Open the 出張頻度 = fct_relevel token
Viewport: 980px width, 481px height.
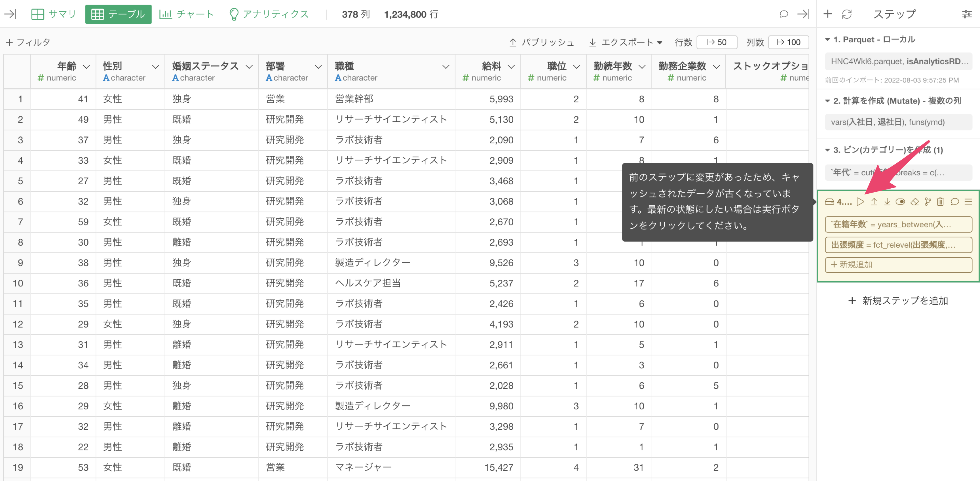click(899, 245)
